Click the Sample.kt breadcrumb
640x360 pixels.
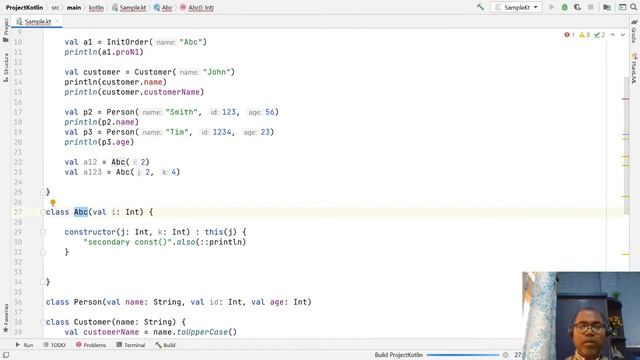pyautogui.click(x=129, y=7)
